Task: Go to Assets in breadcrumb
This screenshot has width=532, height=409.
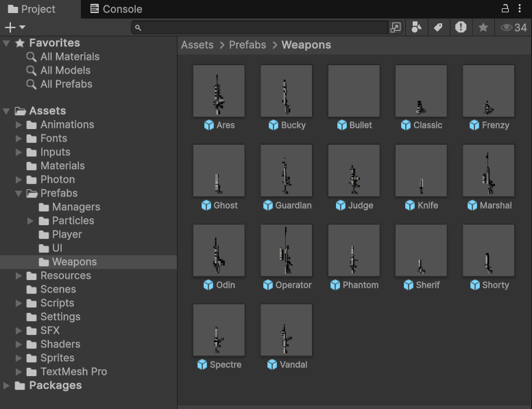Action: click(197, 45)
